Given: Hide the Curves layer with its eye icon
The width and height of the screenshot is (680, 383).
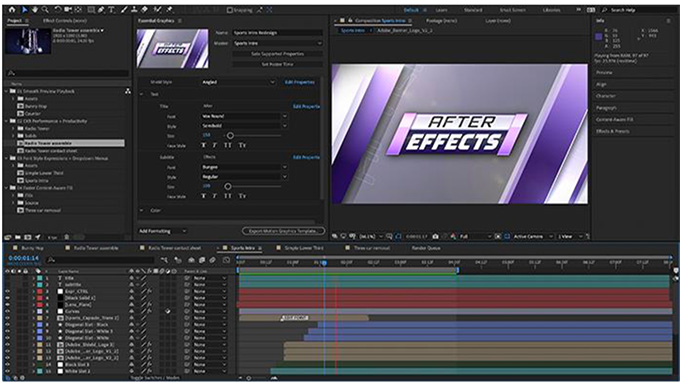Looking at the screenshot, I should (7, 311).
